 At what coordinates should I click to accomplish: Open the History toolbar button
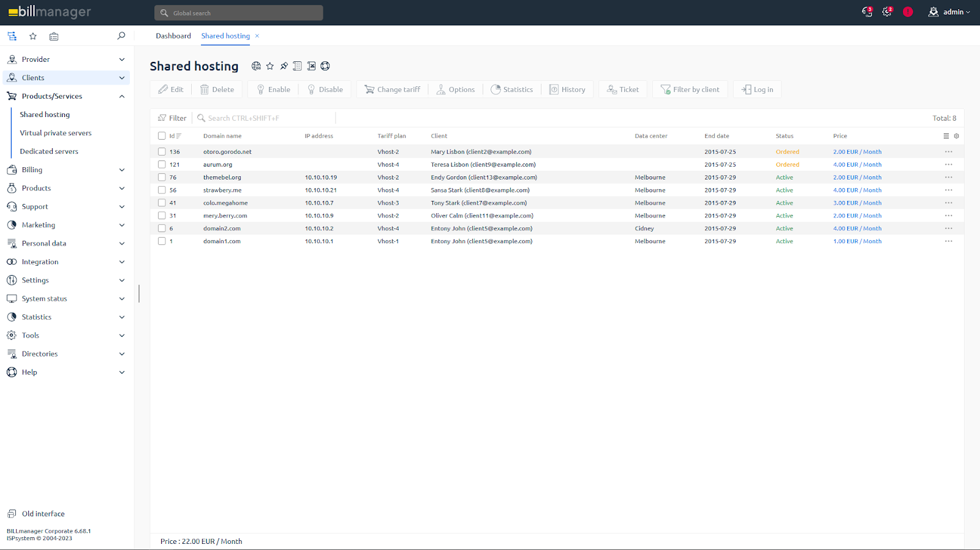[x=567, y=89]
